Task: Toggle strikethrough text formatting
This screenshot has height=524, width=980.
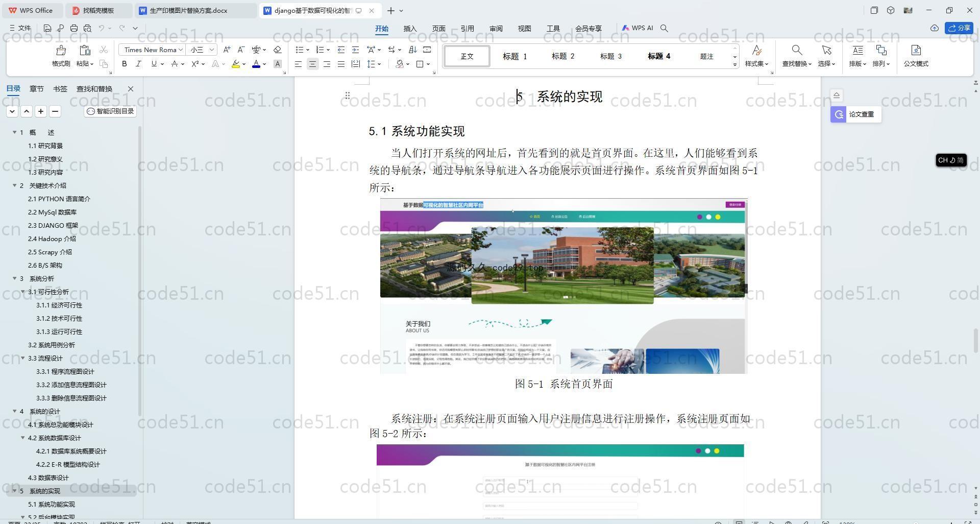Action: tap(174, 64)
